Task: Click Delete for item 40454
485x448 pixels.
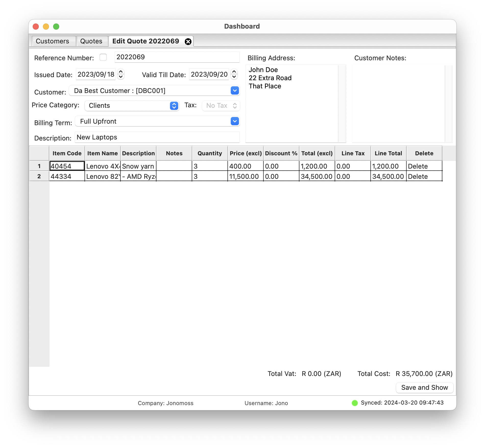Action: pos(424,166)
